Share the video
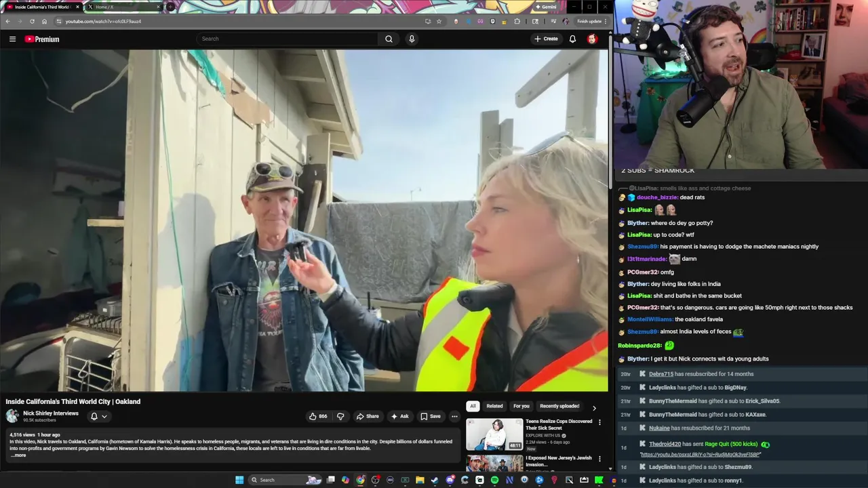The image size is (868, 488). pyautogui.click(x=368, y=416)
